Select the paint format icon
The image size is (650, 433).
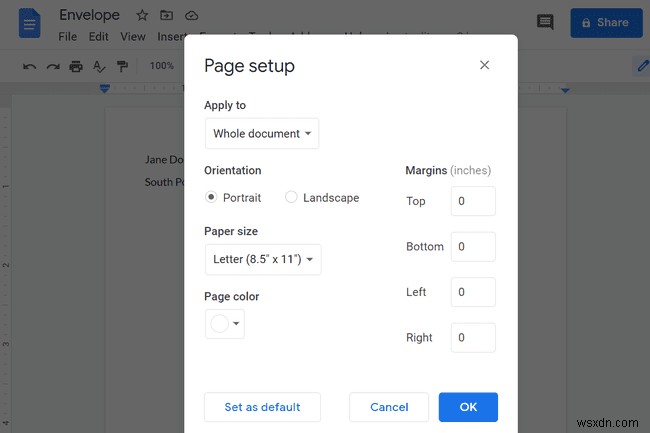[122, 66]
